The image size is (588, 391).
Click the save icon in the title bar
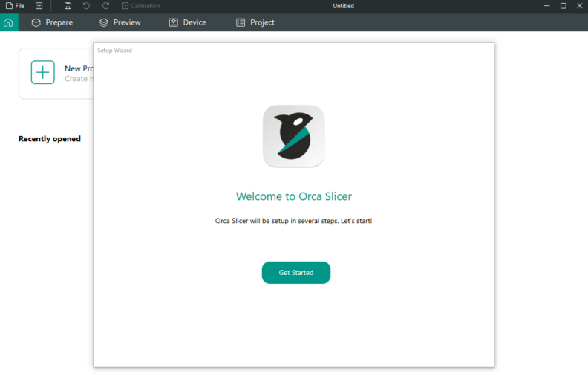(x=68, y=6)
